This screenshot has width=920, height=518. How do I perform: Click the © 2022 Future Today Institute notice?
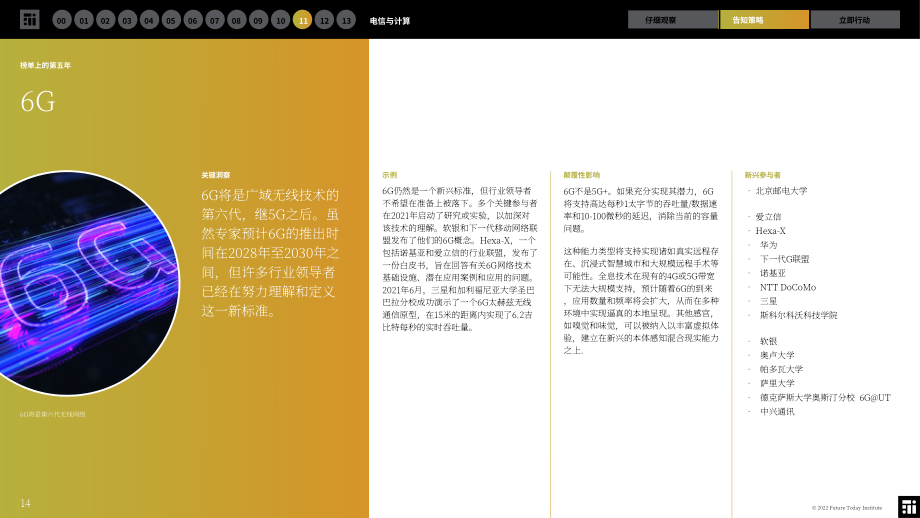click(847, 508)
